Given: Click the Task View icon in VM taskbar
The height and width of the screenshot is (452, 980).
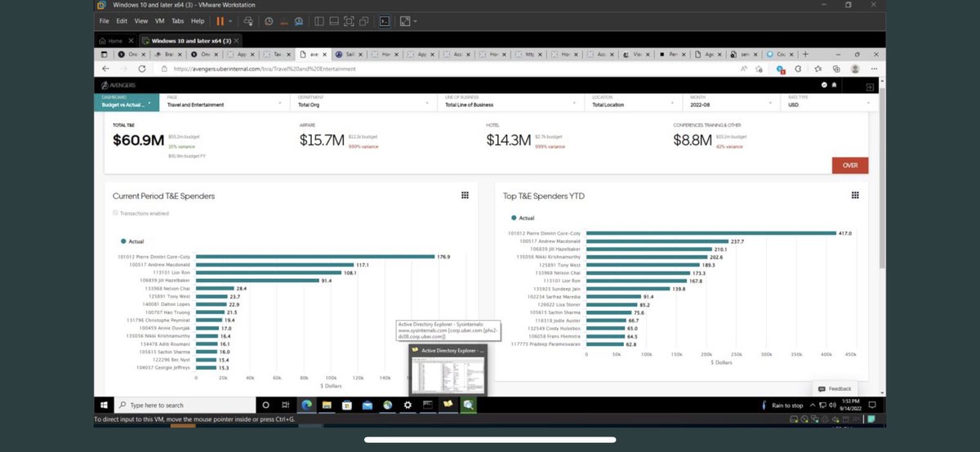Looking at the screenshot, I should point(287,405).
